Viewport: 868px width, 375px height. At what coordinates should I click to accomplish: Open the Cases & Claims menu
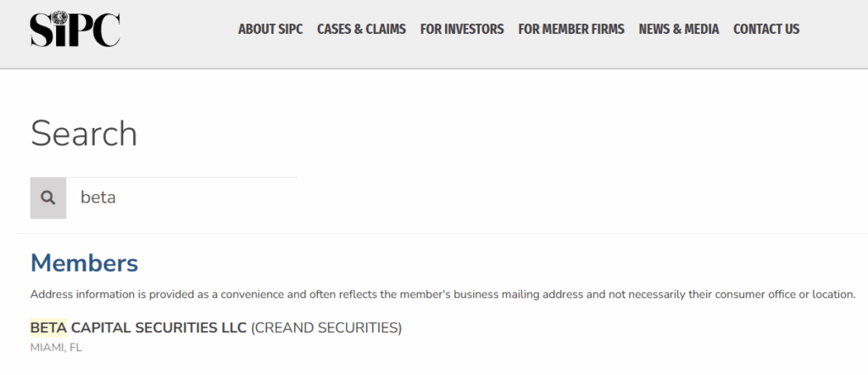coord(361,29)
